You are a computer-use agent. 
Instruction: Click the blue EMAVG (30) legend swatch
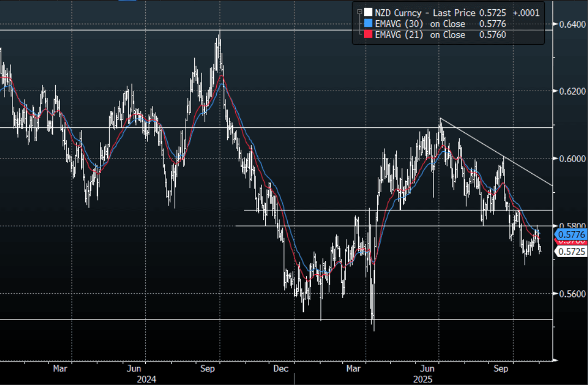(x=369, y=23)
